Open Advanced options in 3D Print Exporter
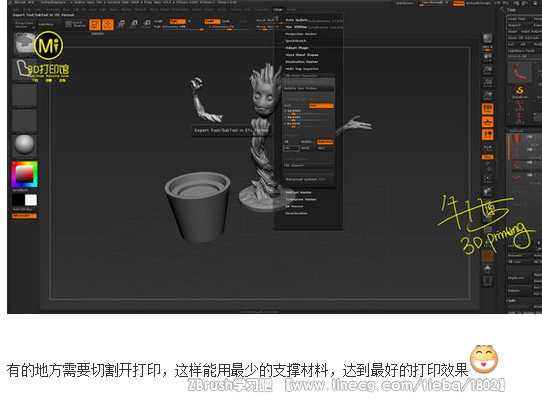This screenshot has height=402, width=542. click(x=308, y=179)
